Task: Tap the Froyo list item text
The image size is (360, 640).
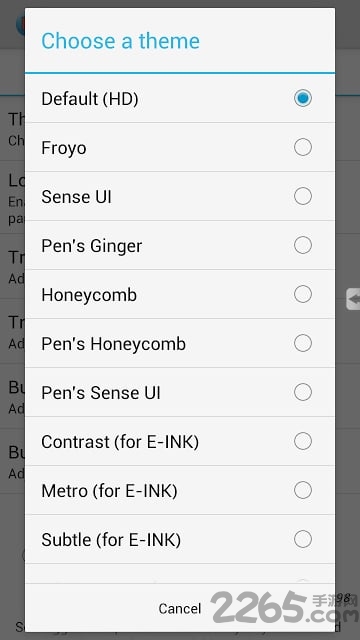Action: 64,148
